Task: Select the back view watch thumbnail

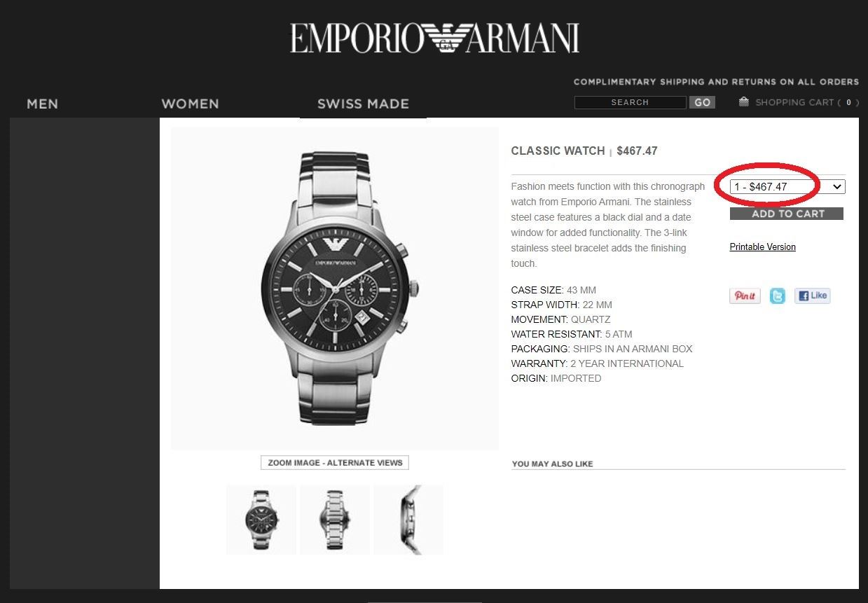Action: click(334, 520)
